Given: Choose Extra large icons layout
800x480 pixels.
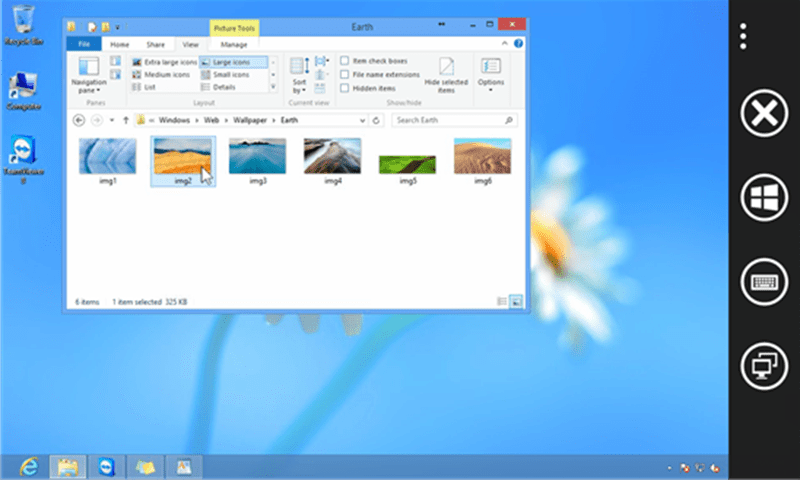Looking at the screenshot, I should pos(164,62).
